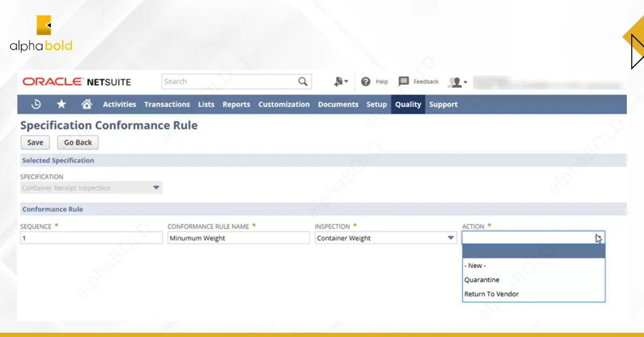Click the Conformance Rule Name field
This screenshot has width=644, height=337.
tap(238, 238)
